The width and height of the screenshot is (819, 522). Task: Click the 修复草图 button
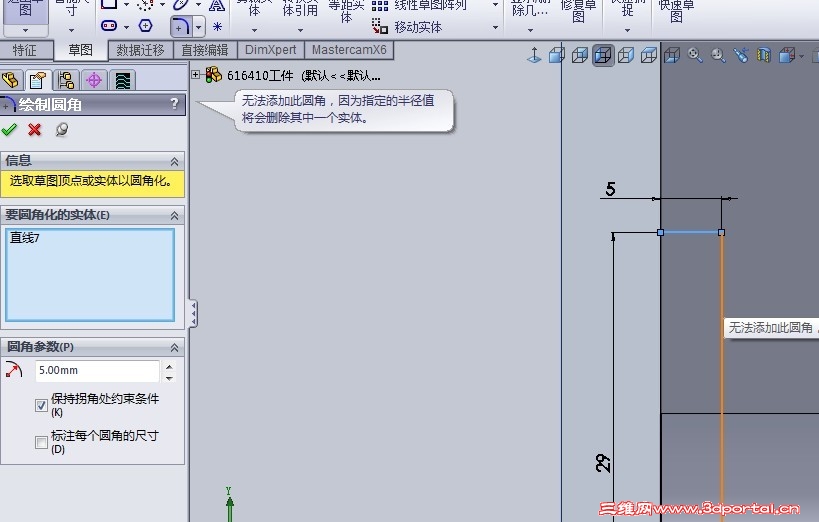tap(578, 10)
